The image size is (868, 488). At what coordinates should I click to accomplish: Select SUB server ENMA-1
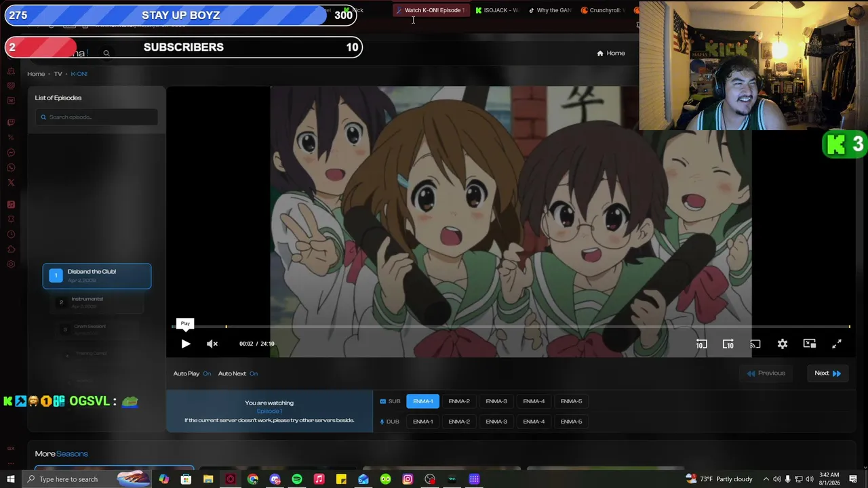(423, 401)
